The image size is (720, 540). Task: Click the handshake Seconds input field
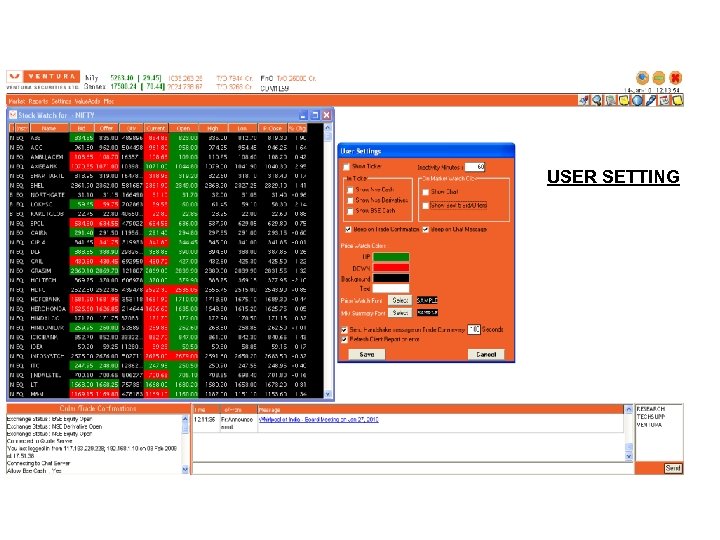(474, 329)
